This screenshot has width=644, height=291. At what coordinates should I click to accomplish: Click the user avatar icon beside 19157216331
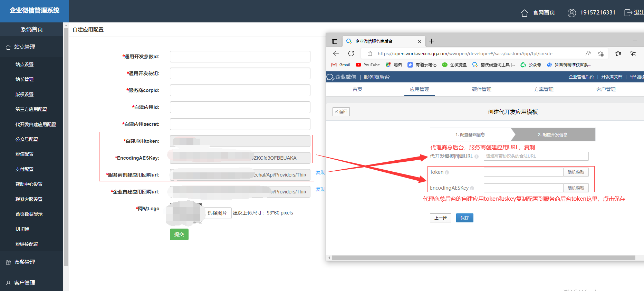pos(572,13)
